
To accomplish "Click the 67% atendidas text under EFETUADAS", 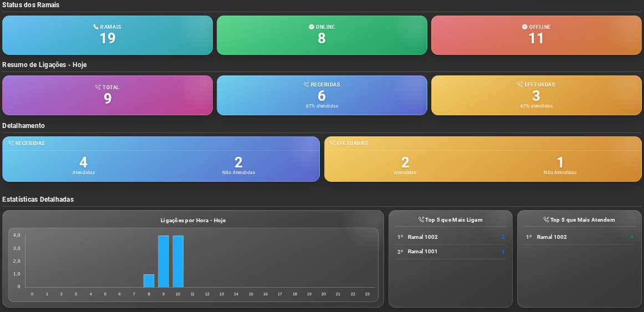I will pyautogui.click(x=536, y=106).
